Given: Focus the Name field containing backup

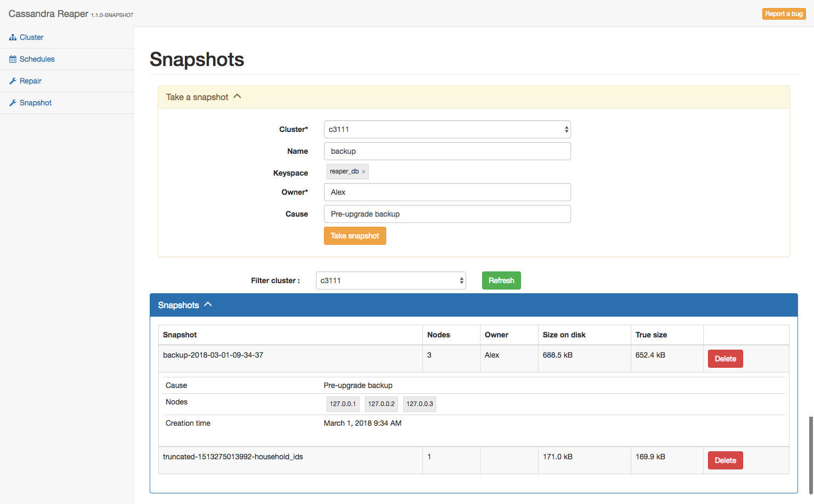Looking at the screenshot, I should point(447,151).
